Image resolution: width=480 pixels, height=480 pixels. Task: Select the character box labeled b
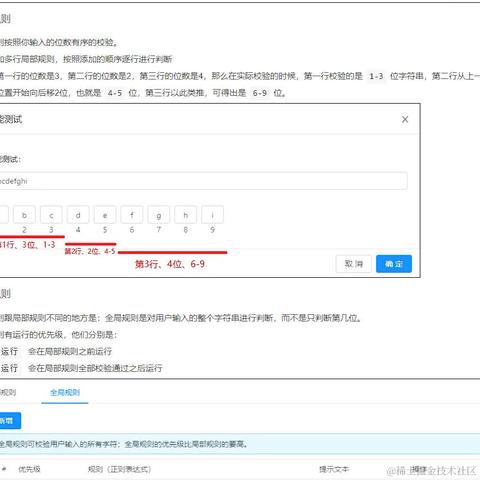pos(24,215)
